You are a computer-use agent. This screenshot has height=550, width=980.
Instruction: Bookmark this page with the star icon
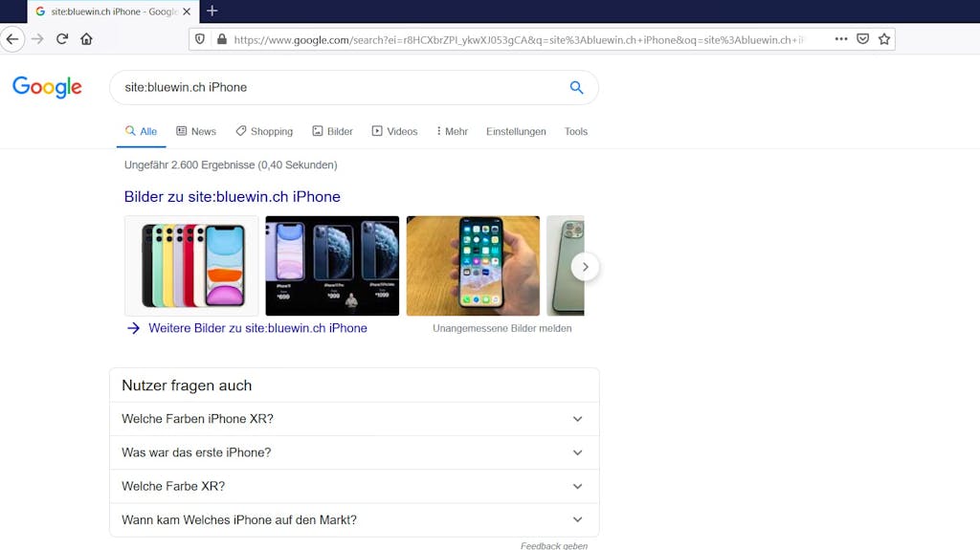[883, 39]
